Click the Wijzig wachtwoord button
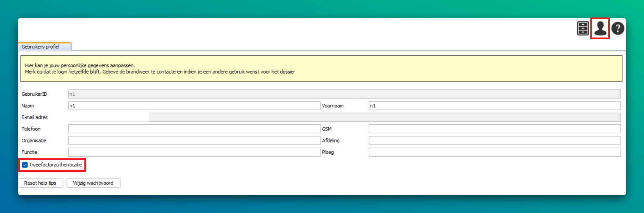The image size is (644, 213). click(x=93, y=183)
